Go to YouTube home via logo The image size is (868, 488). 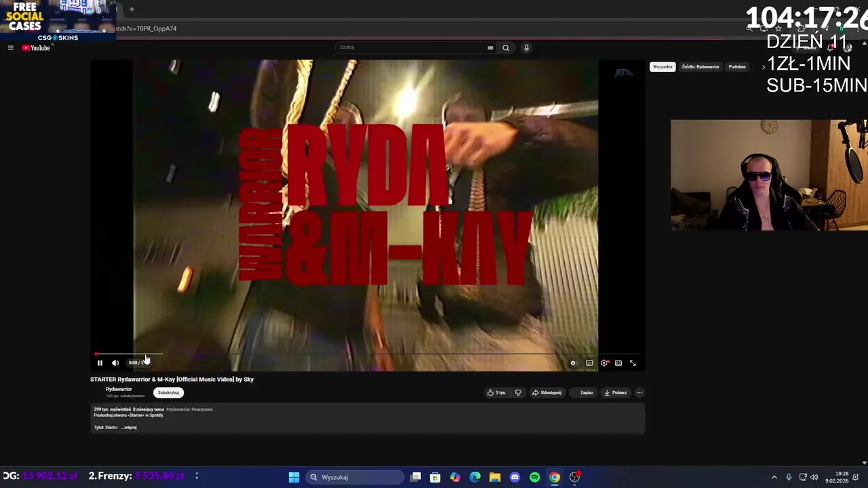pos(37,48)
